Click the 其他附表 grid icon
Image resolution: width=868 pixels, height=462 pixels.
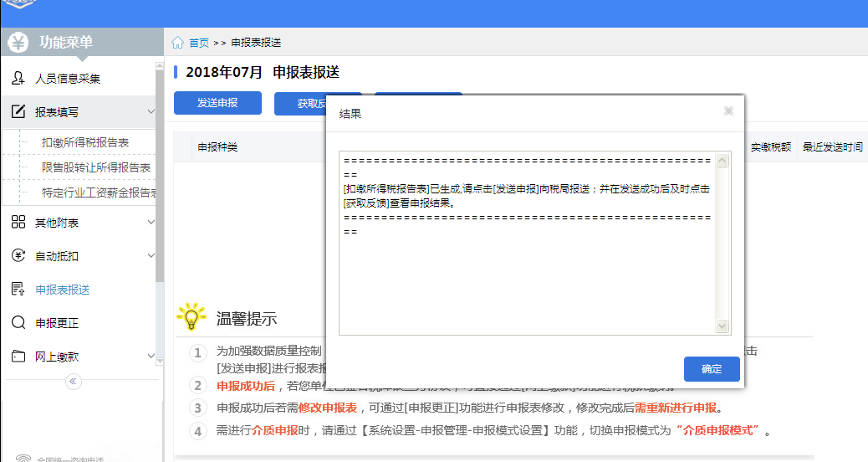18,222
